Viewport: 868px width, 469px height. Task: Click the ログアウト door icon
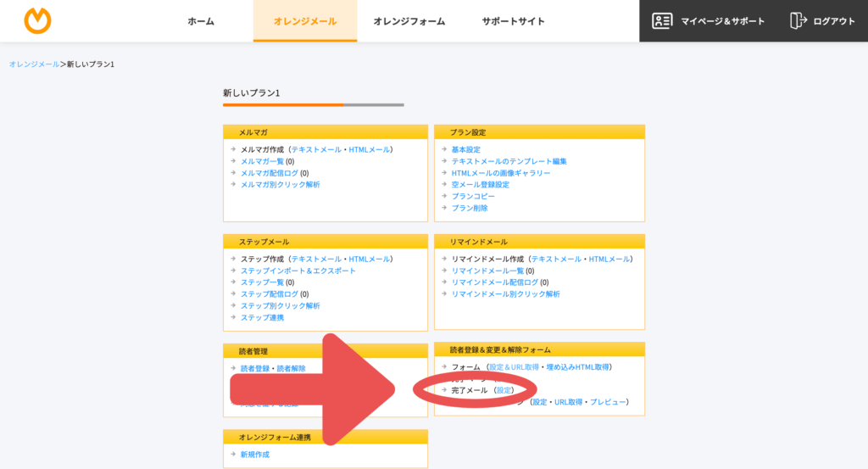pyautogui.click(x=798, y=21)
